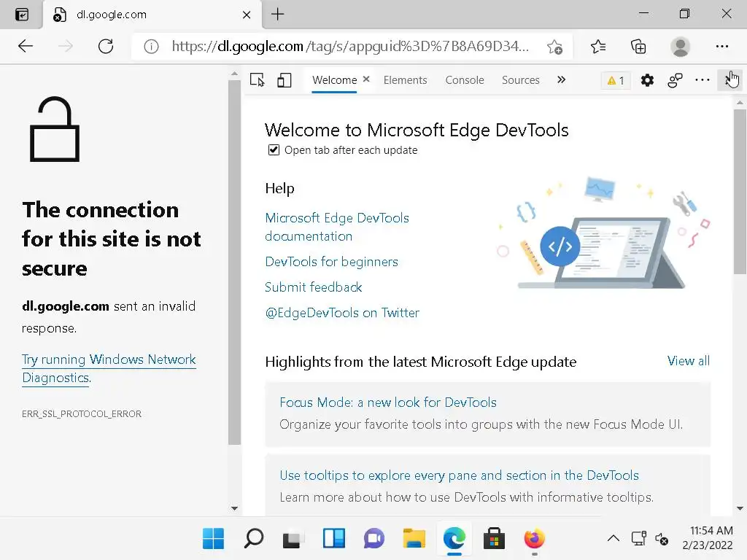
Task: Open Microsoft Store from the taskbar
Action: 494,539
